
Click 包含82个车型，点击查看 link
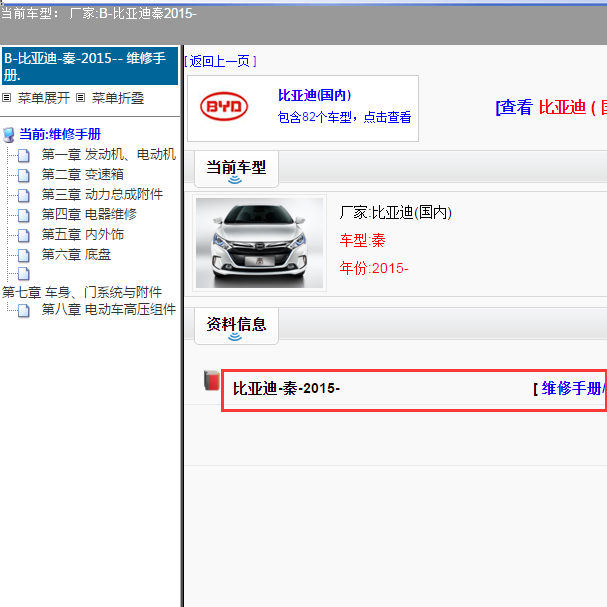pos(344,117)
